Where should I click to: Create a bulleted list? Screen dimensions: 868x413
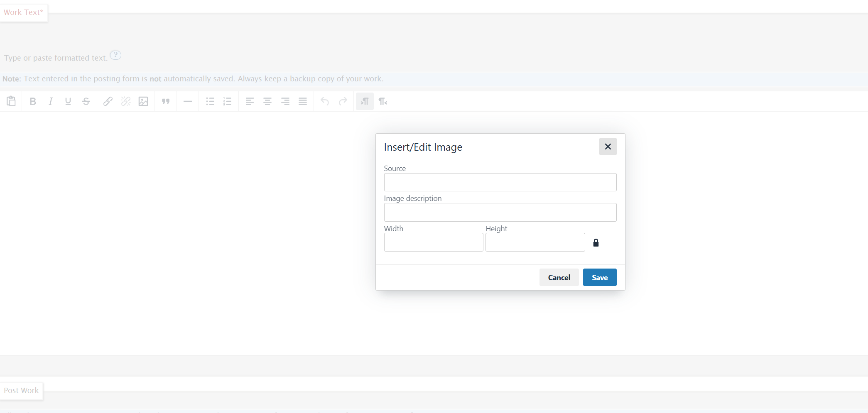210,101
